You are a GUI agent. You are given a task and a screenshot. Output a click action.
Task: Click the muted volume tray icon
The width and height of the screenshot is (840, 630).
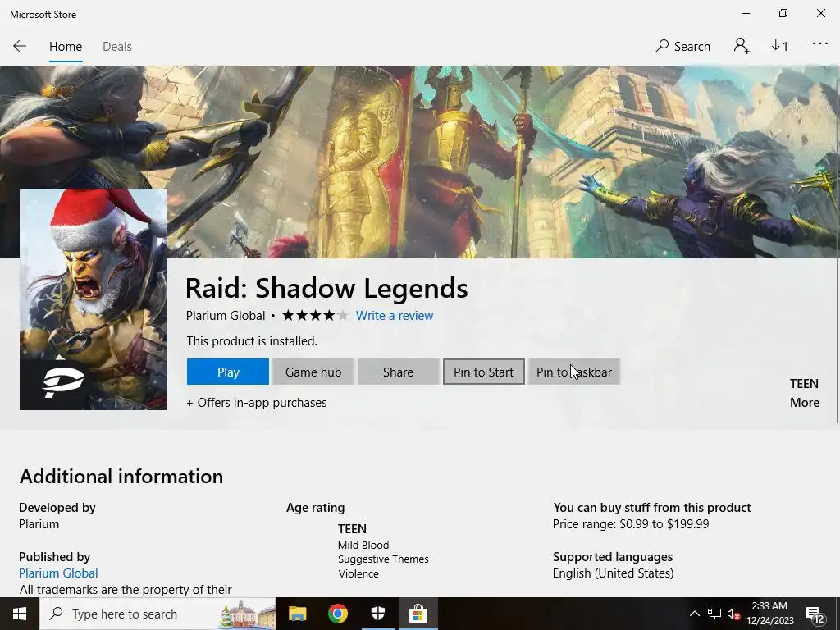pyautogui.click(x=734, y=614)
